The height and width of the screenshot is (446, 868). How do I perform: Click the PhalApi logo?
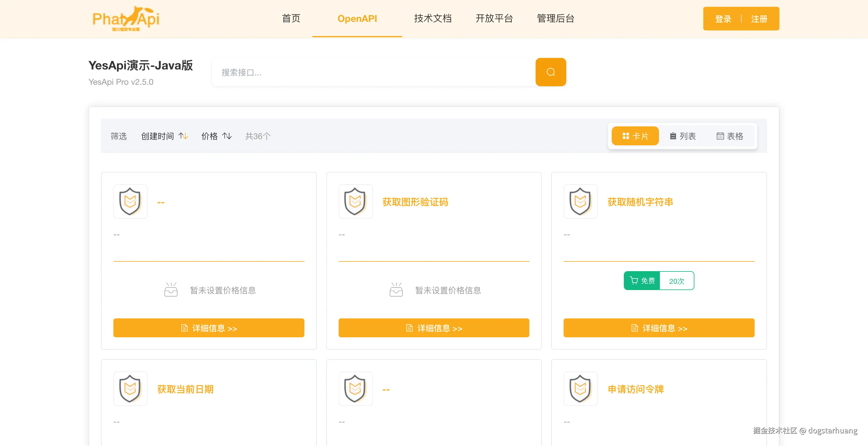(x=126, y=19)
